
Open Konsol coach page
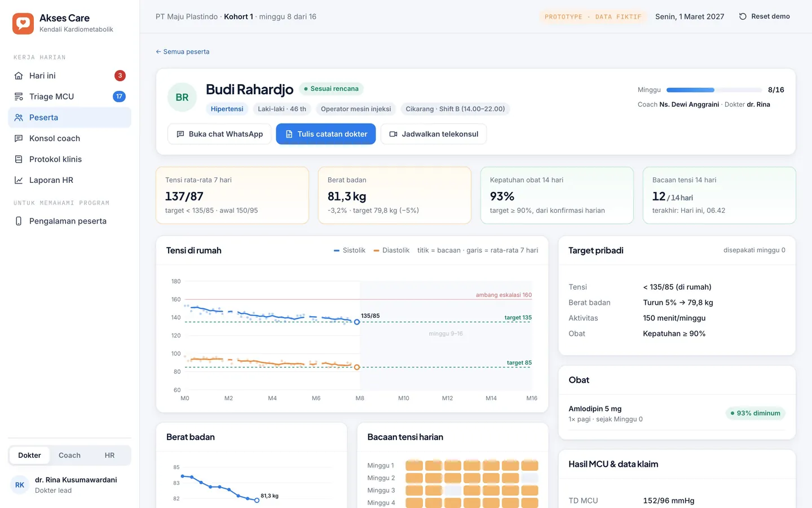click(70, 138)
